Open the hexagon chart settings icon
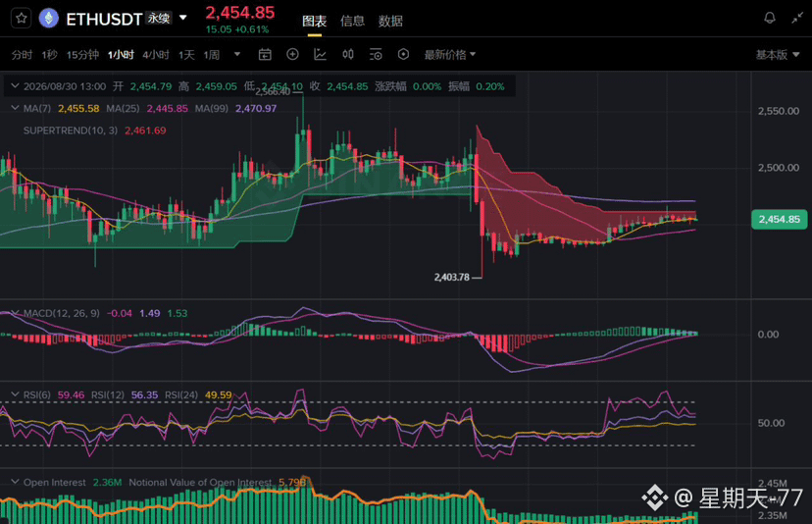The height and width of the screenshot is (524, 812). (x=403, y=54)
